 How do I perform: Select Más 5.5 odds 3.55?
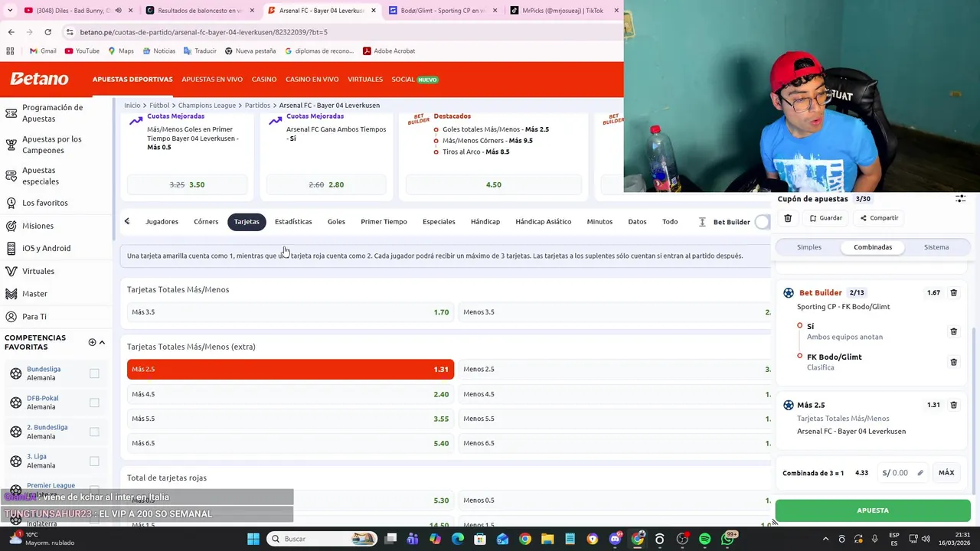click(290, 419)
